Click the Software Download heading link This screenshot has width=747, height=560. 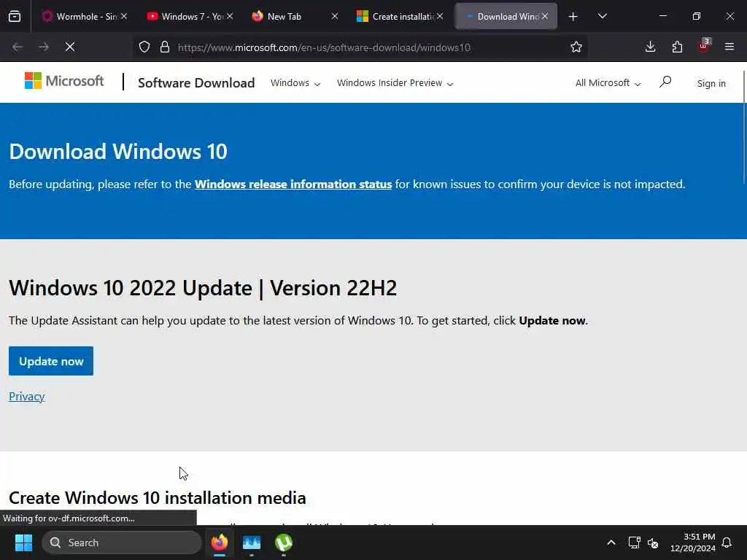coord(196,83)
